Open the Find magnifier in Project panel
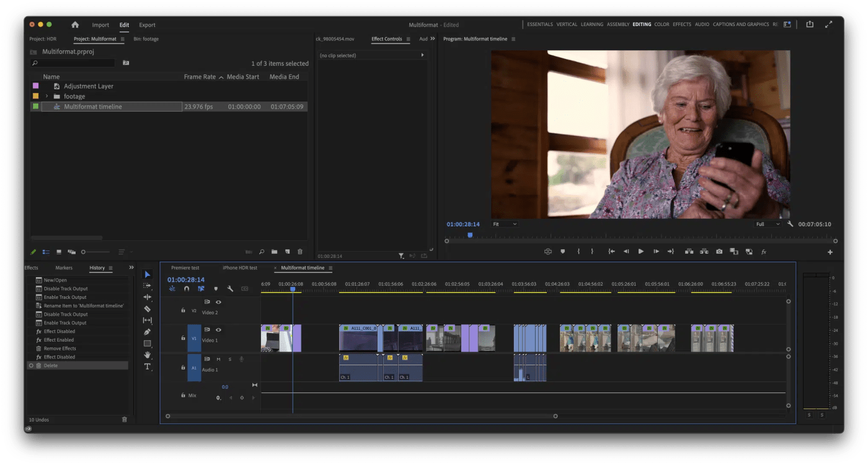 (262, 252)
